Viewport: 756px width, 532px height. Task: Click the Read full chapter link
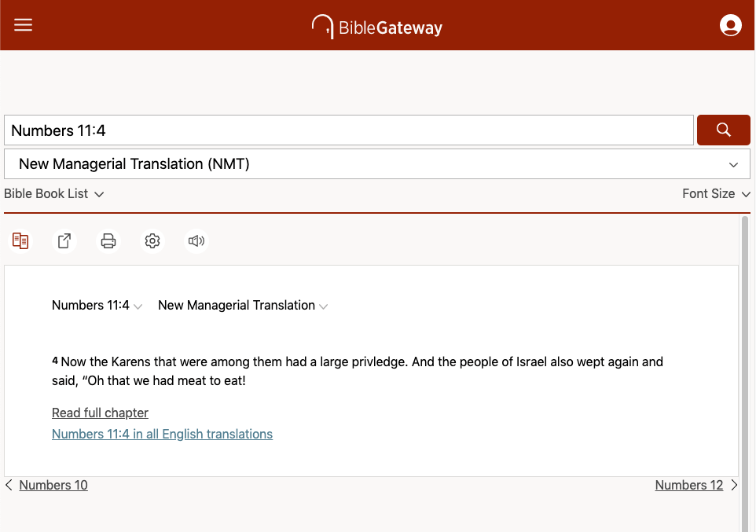click(x=100, y=413)
